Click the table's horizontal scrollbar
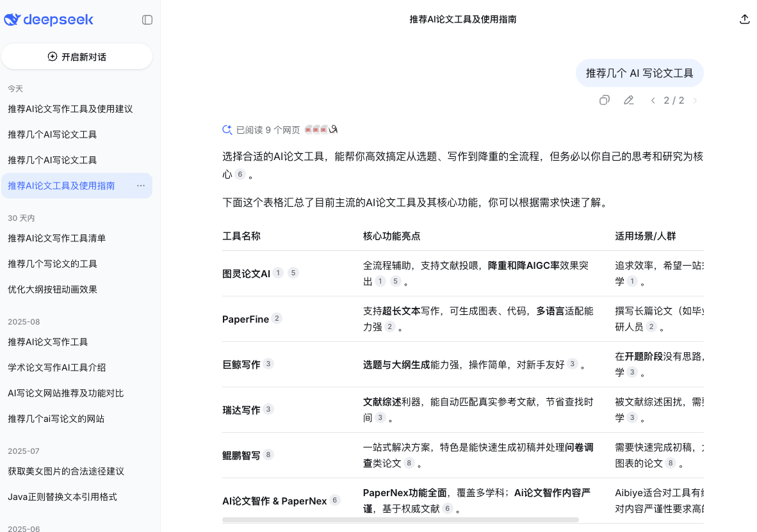Image resolution: width=757 pixels, height=532 pixels. point(400,520)
